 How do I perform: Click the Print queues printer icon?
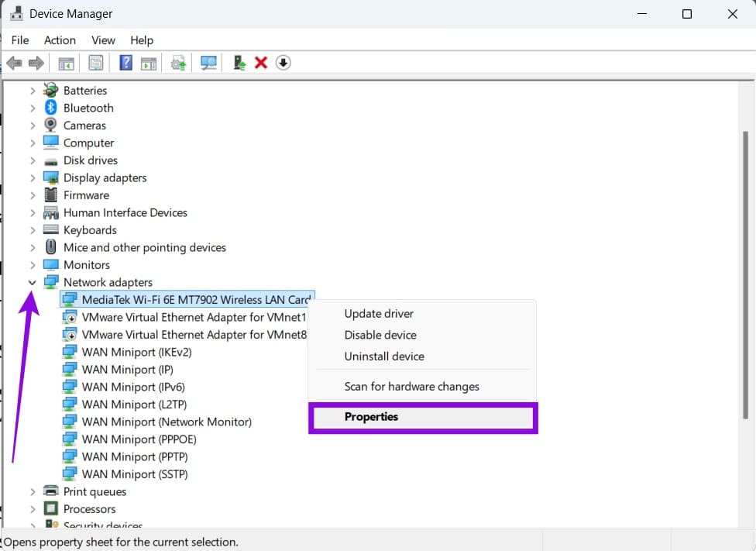click(50, 491)
